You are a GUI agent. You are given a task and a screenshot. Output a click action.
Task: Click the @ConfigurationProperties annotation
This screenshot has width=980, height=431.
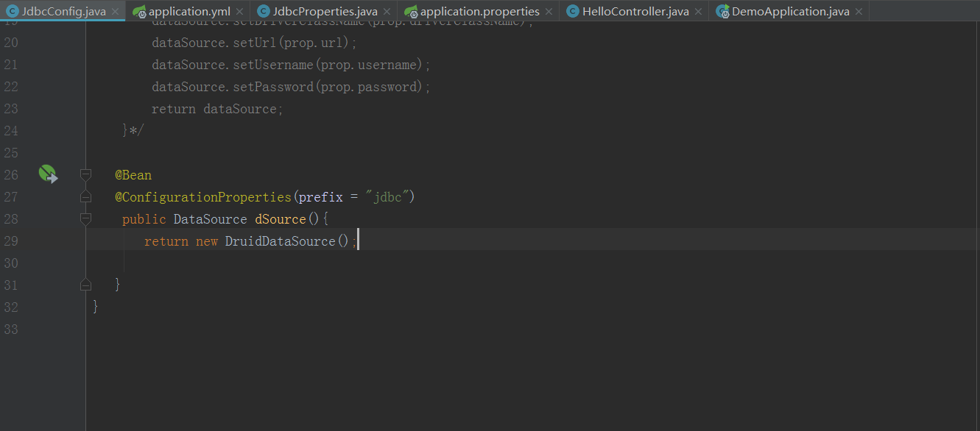pos(203,197)
